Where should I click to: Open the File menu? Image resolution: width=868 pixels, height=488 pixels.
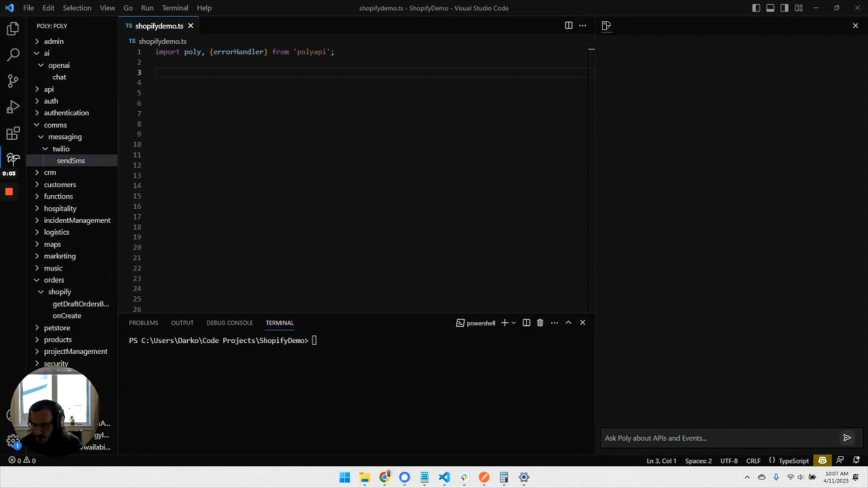tap(28, 8)
